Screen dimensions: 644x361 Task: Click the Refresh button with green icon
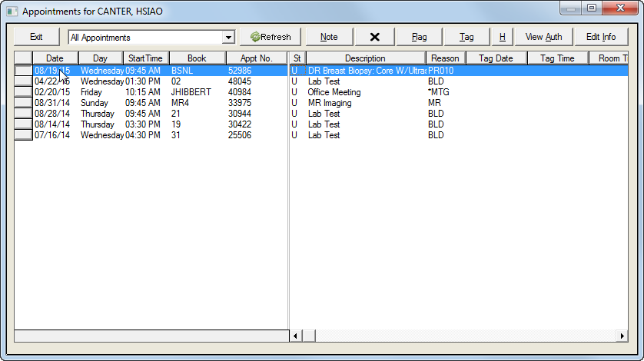point(271,37)
